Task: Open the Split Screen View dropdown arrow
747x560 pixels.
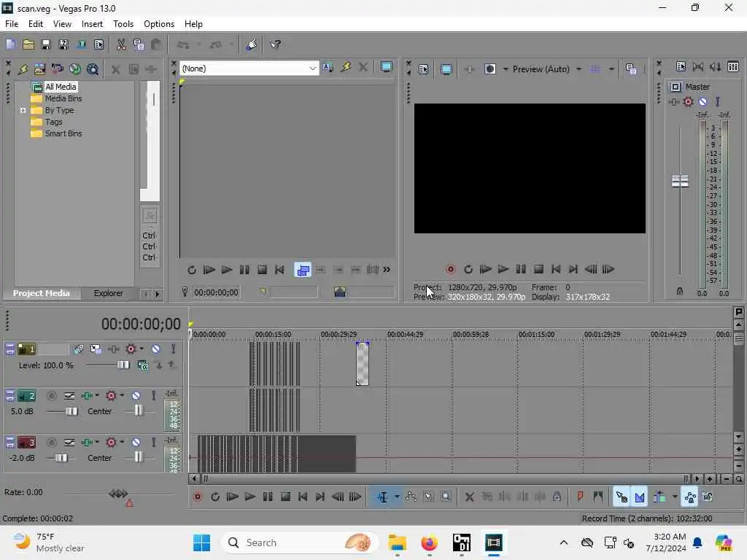Action: pyautogui.click(x=506, y=69)
